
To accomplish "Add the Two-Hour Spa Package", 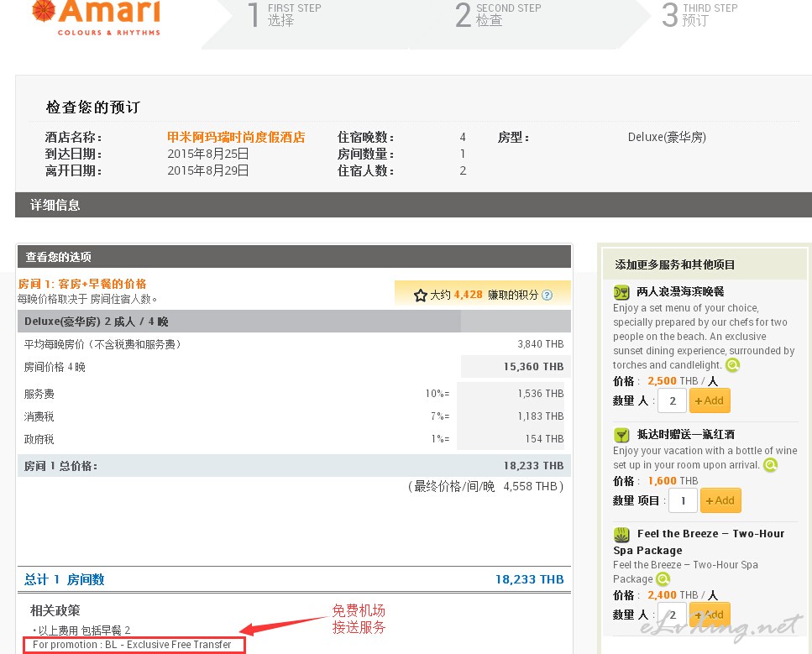I will coord(710,615).
